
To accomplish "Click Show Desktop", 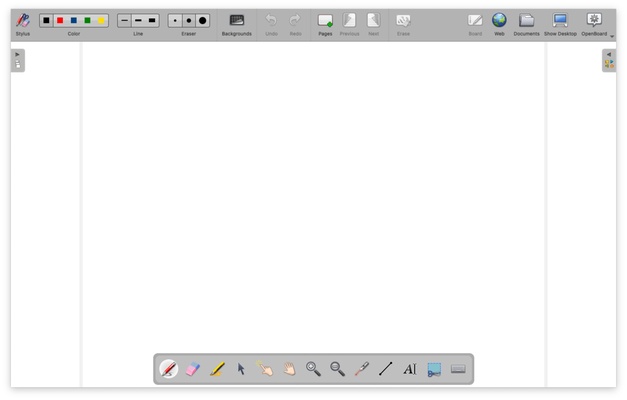I will [x=560, y=24].
